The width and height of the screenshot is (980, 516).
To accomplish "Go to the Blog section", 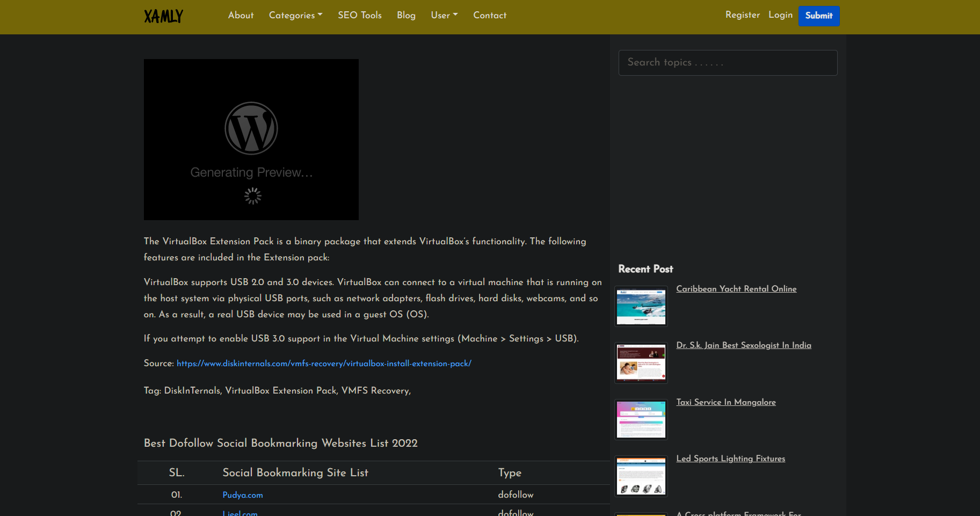I will (x=406, y=15).
